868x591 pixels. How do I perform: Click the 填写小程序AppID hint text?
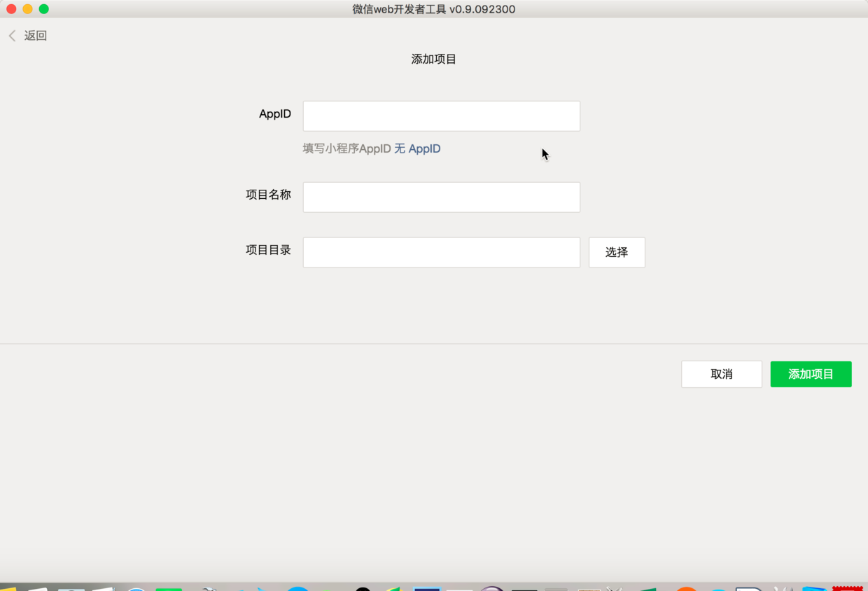(346, 148)
